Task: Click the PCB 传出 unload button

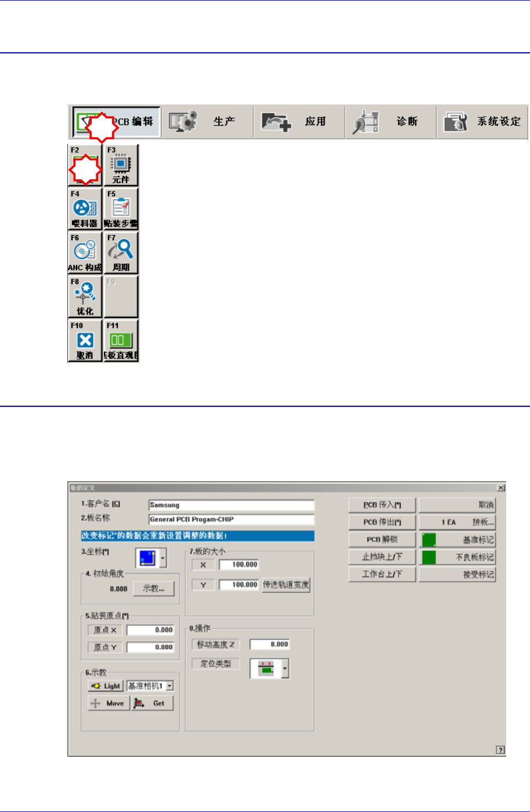Action: click(x=382, y=522)
